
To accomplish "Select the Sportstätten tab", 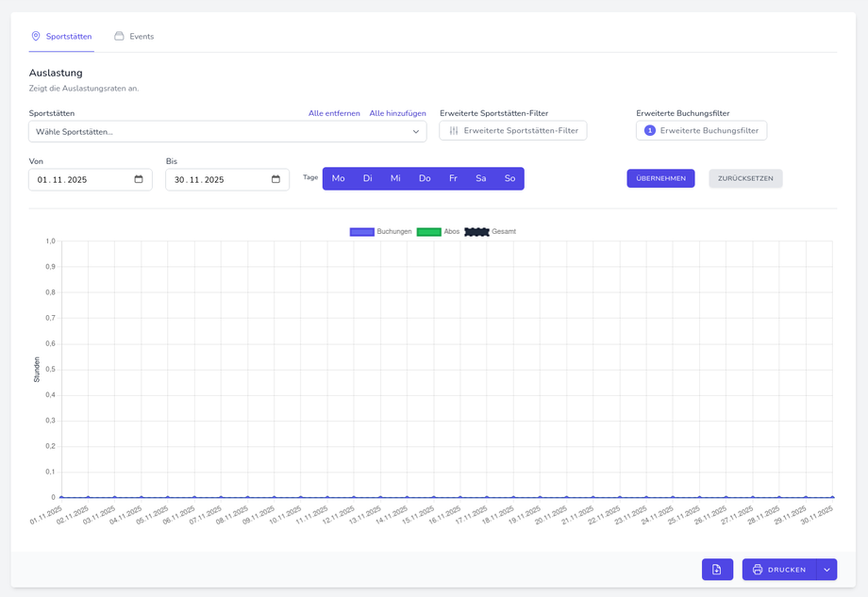I will click(x=68, y=36).
